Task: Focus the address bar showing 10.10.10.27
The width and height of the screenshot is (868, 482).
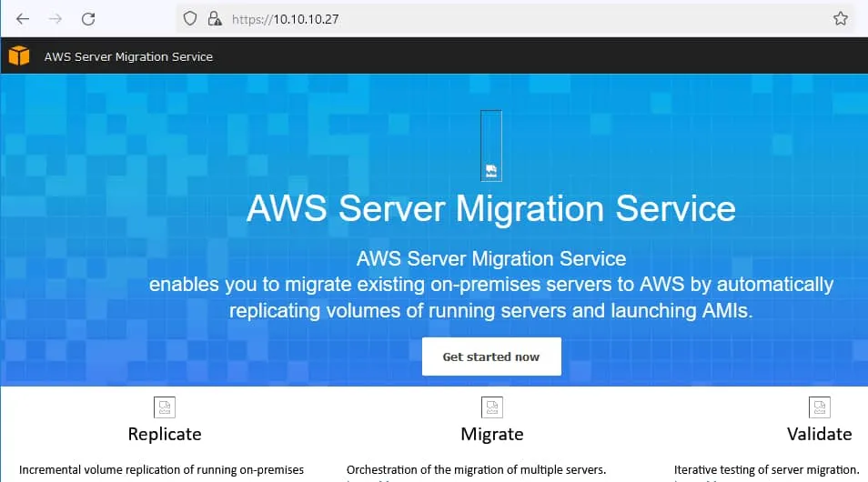Action: (510, 18)
